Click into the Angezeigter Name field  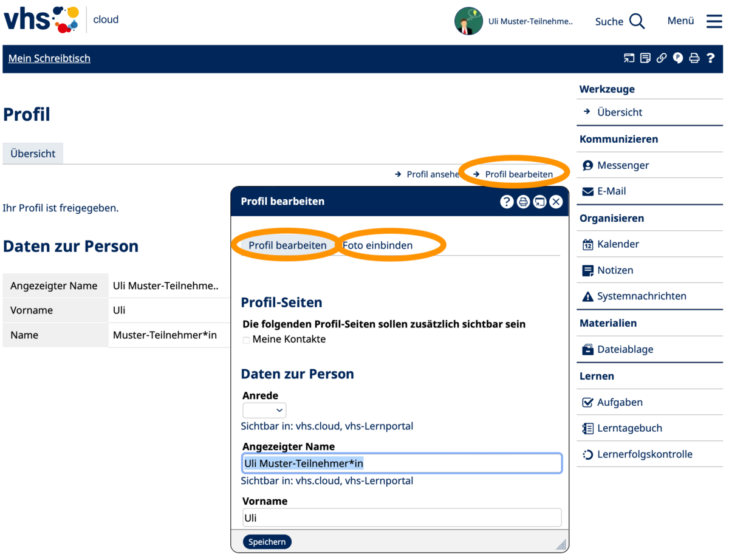[x=401, y=463]
